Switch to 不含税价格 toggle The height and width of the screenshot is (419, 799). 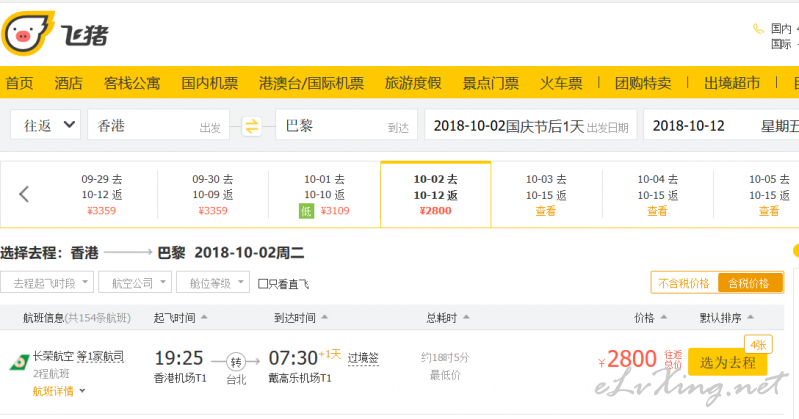[x=684, y=283]
